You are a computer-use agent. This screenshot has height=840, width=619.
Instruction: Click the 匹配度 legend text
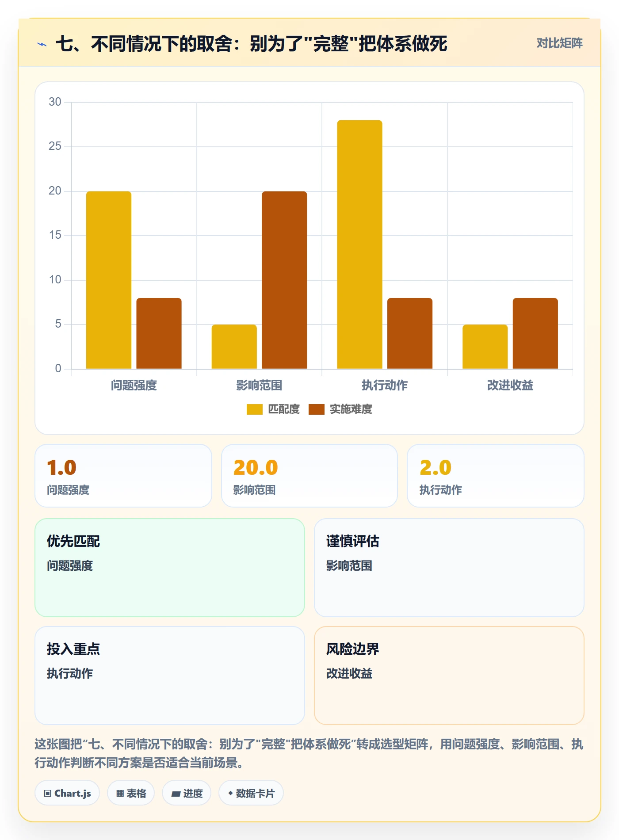[x=284, y=409]
